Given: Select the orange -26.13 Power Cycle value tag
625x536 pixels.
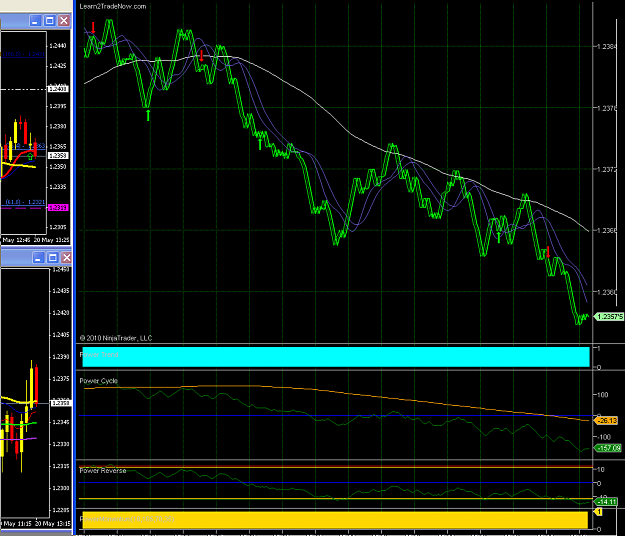Looking at the screenshot, I should click(606, 420).
